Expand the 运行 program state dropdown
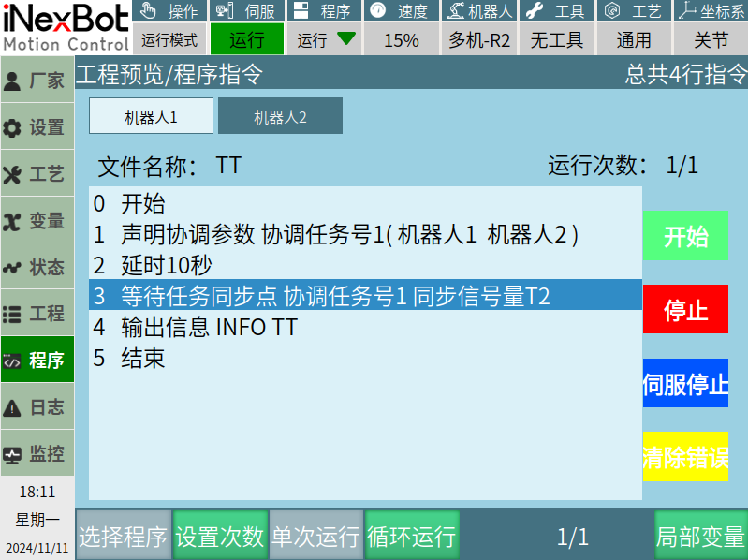 (326, 39)
